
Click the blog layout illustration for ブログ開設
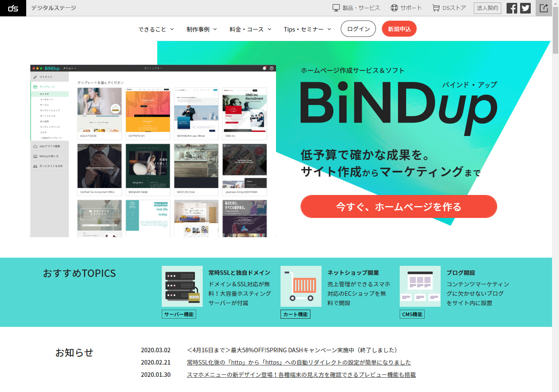click(420, 286)
